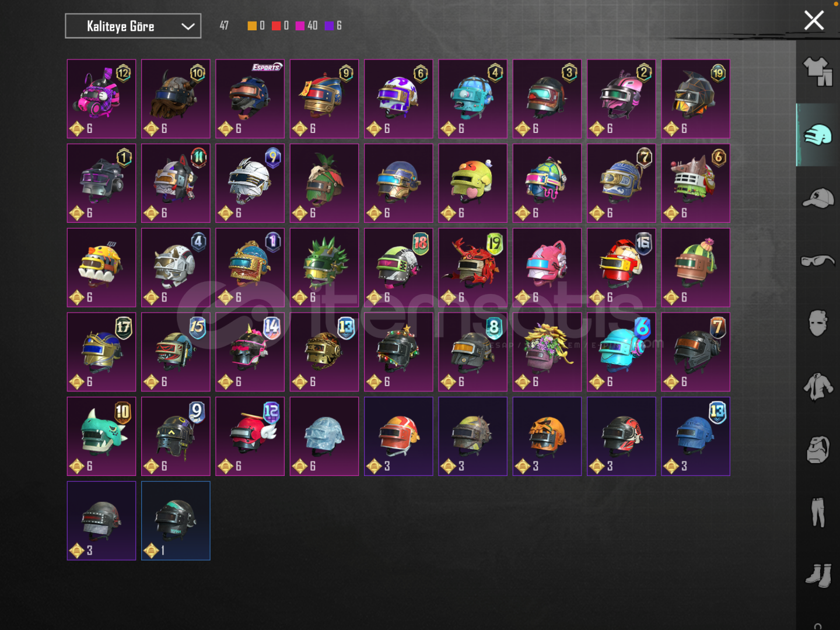Choose the teal dinosaur helmet numbered 10
The height and width of the screenshot is (630, 840).
(101, 436)
